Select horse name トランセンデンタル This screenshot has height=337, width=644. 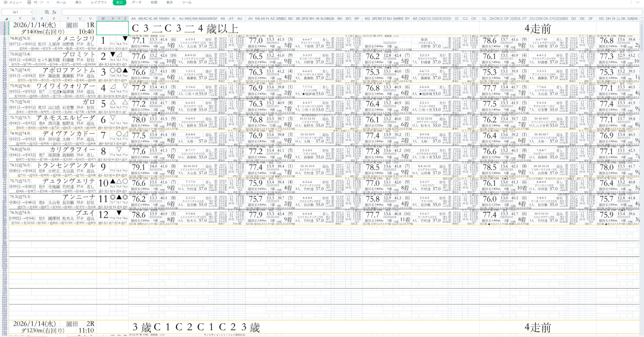(66, 165)
